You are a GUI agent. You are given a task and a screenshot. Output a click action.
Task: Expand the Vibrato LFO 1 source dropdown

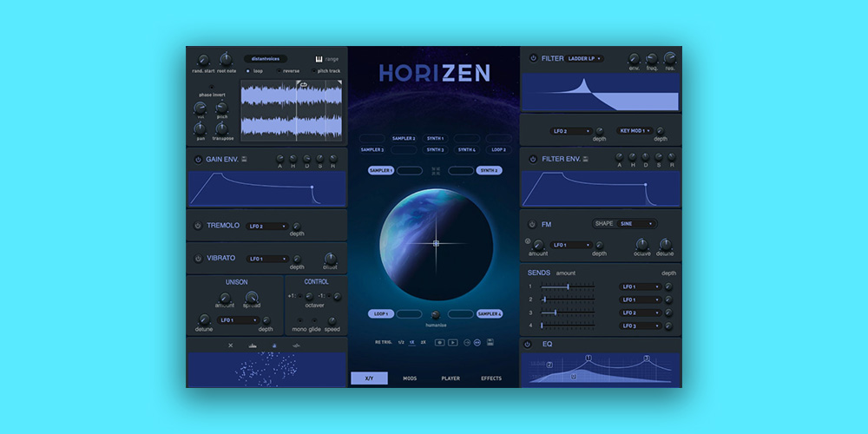266,259
